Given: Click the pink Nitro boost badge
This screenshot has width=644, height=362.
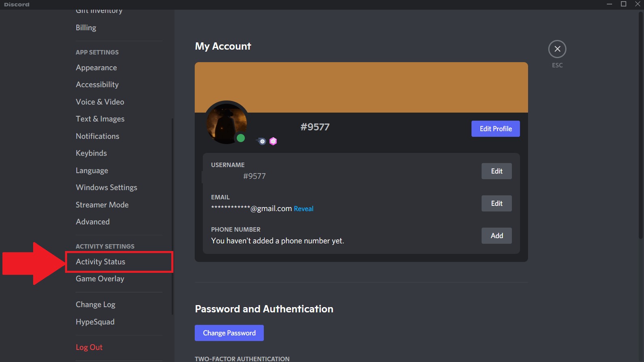Looking at the screenshot, I should (x=273, y=141).
